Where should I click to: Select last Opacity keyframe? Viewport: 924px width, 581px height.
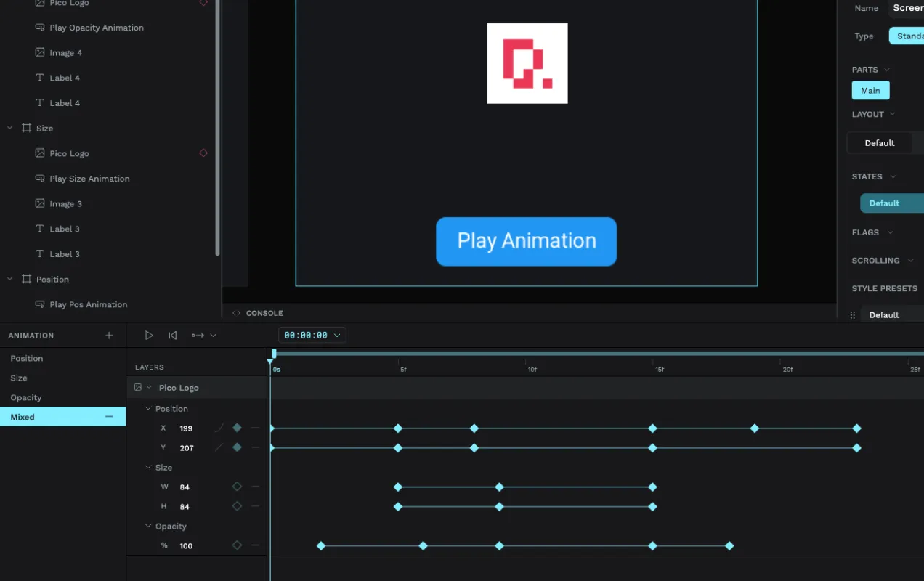point(730,546)
